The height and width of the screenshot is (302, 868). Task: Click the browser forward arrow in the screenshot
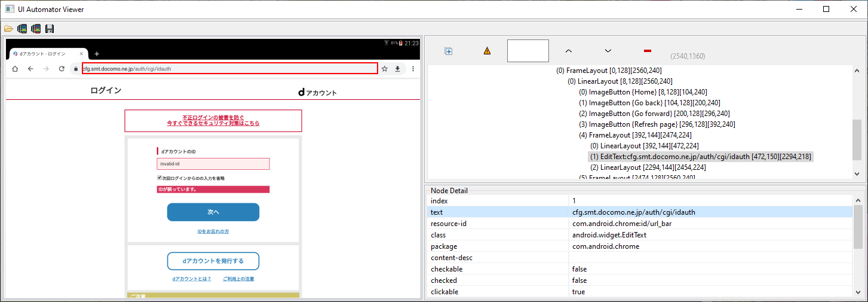point(46,69)
